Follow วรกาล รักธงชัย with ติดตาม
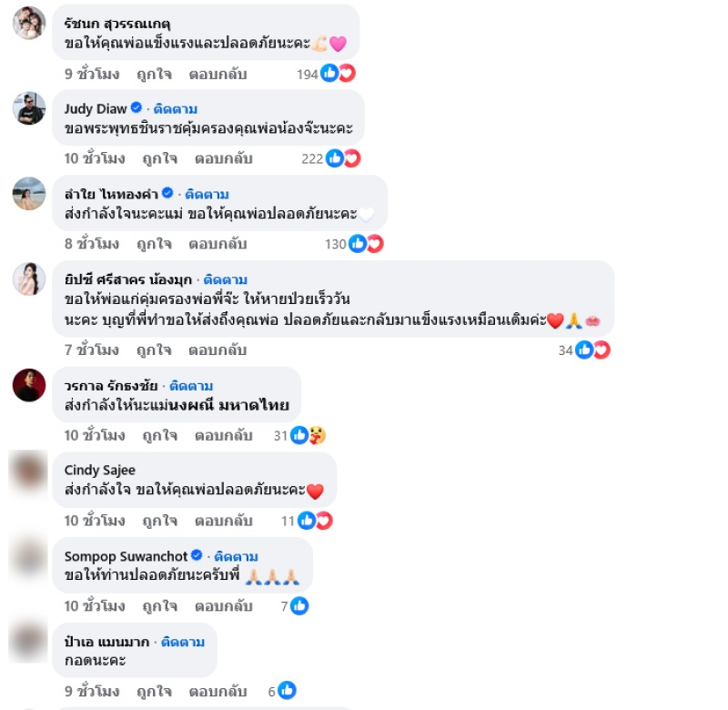The width and height of the screenshot is (728, 710). (191, 386)
